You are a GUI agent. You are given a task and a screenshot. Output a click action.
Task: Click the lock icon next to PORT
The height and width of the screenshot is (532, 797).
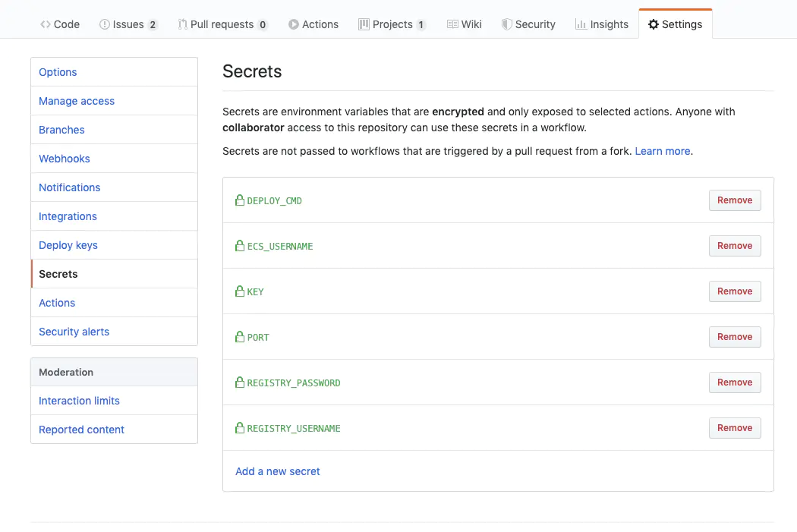pos(240,337)
